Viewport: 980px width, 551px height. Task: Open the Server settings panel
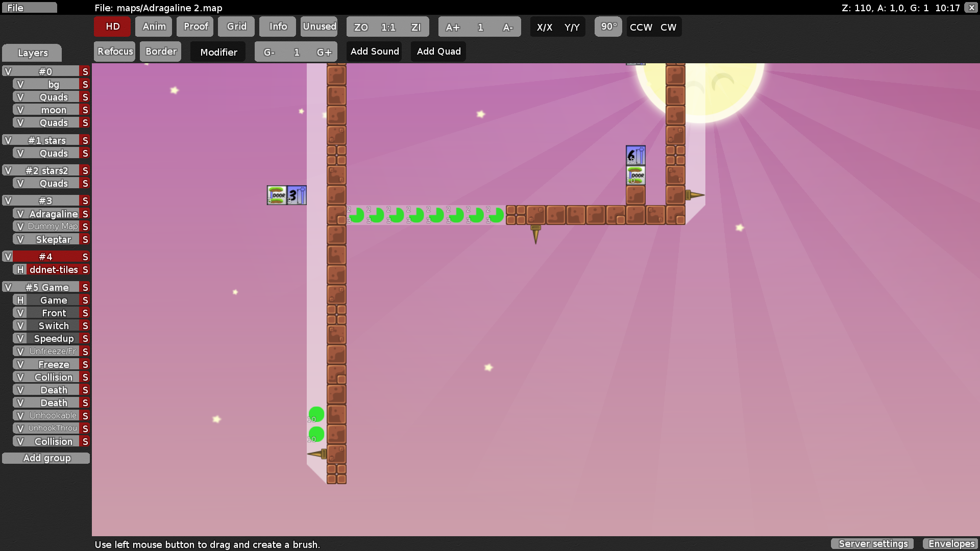872,544
